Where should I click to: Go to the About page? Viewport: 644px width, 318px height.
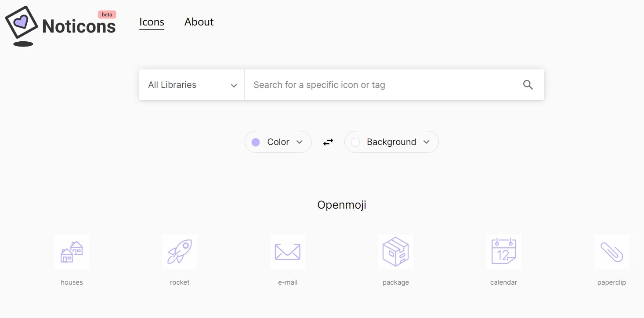[x=199, y=22]
